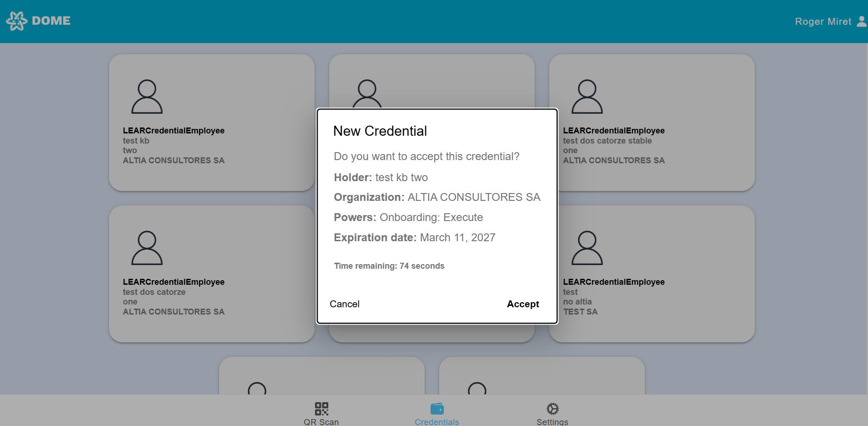Switch to the QR Scan tab
Viewport: 868px width, 426px height.
click(321, 421)
